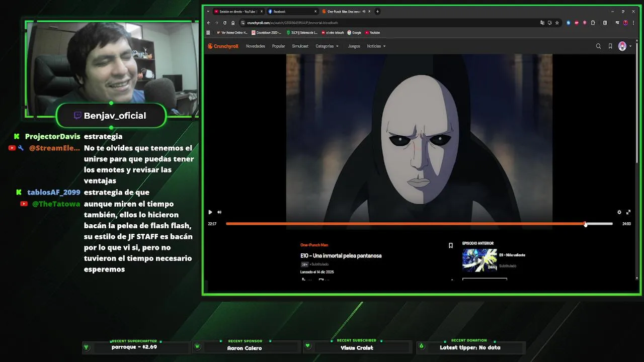The height and width of the screenshot is (362, 644).
Task: Open Crunchyroll search icon
Action: click(x=598, y=46)
